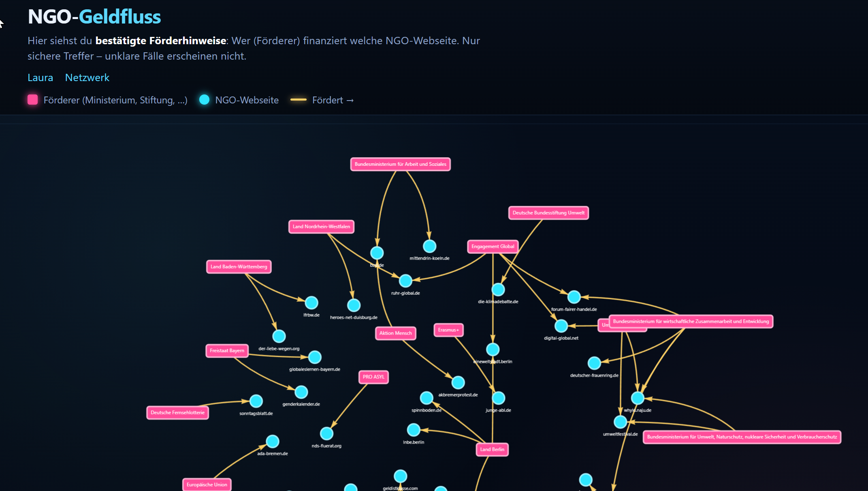Select the globaleslernen-bayern.de node circle

(x=315, y=357)
